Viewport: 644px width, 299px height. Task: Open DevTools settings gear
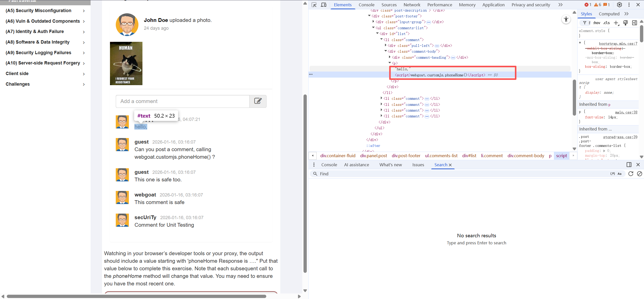(619, 5)
